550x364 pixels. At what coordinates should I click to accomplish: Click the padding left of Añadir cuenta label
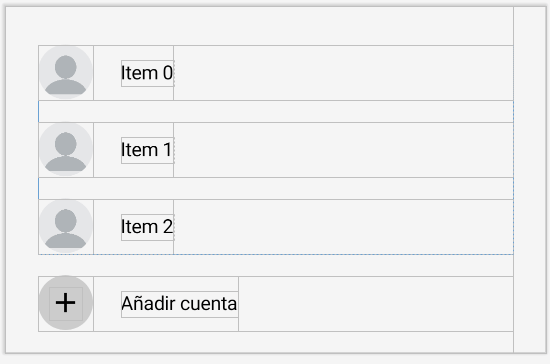(107, 304)
